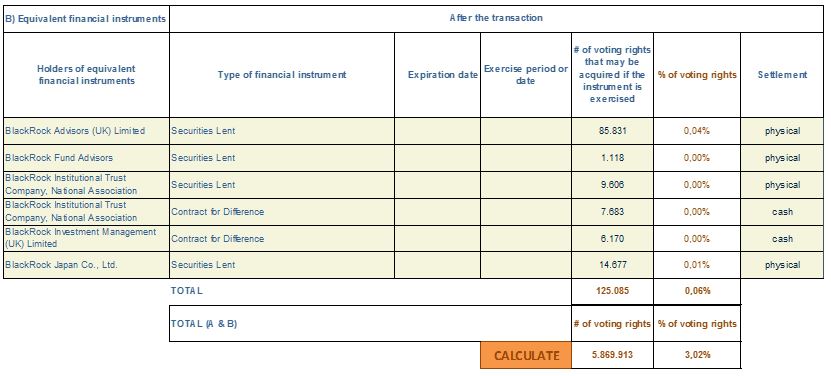831x376 pixels.
Task: Click the 3,02% total percentage cell
Action: point(697,355)
